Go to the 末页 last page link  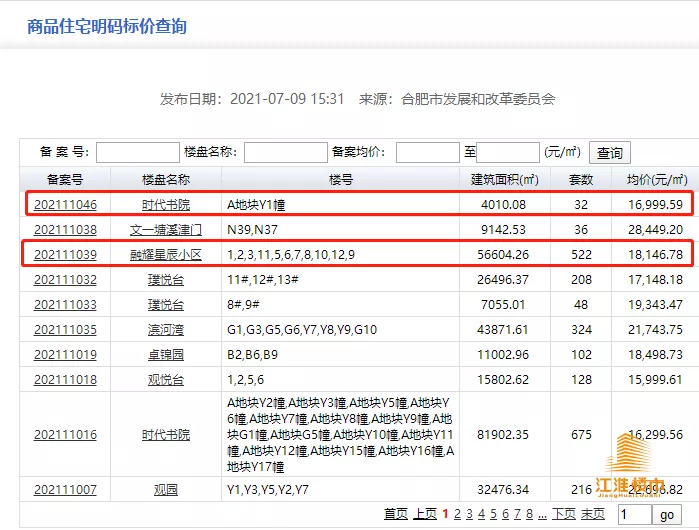click(593, 514)
